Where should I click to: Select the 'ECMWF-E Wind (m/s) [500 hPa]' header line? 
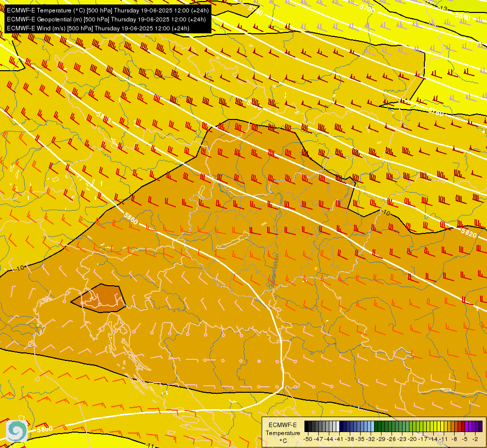tap(98, 28)
